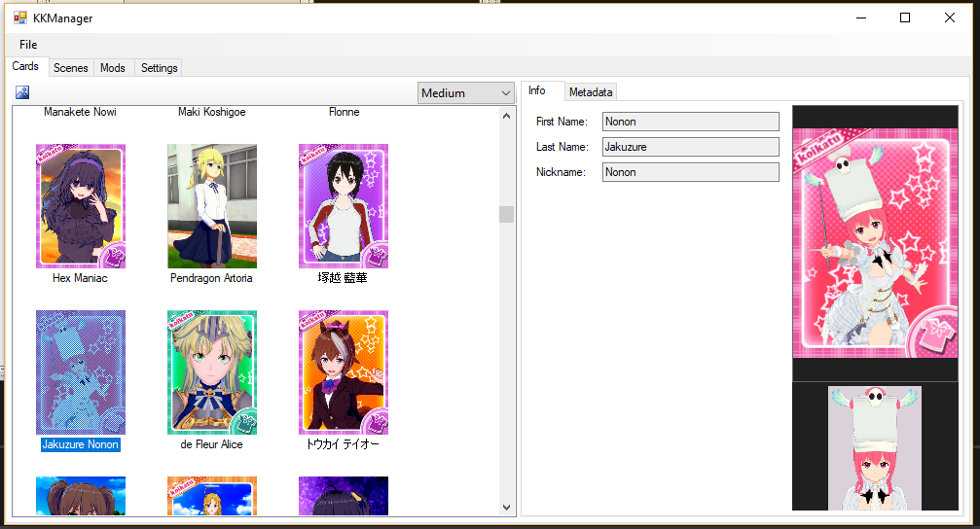This screenshot has width=980, height=529.
Task: Select the Info tab
Action: coord(537,90)
